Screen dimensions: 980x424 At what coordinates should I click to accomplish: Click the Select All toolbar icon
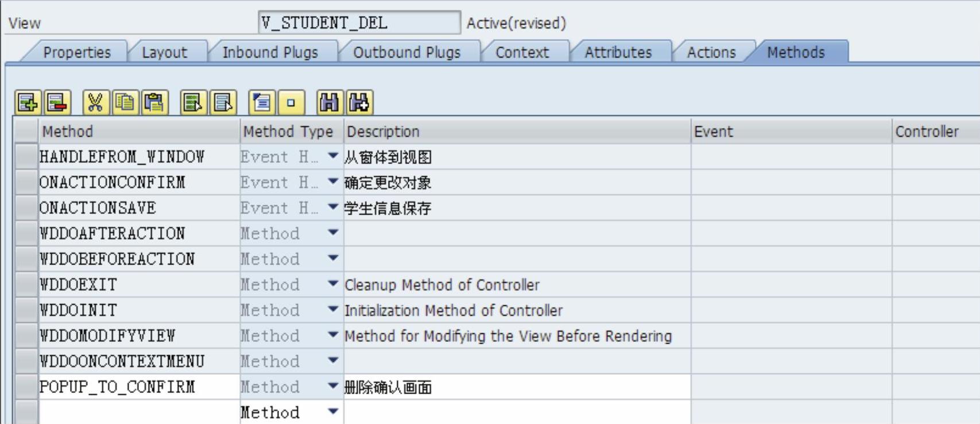coord(193,103)
